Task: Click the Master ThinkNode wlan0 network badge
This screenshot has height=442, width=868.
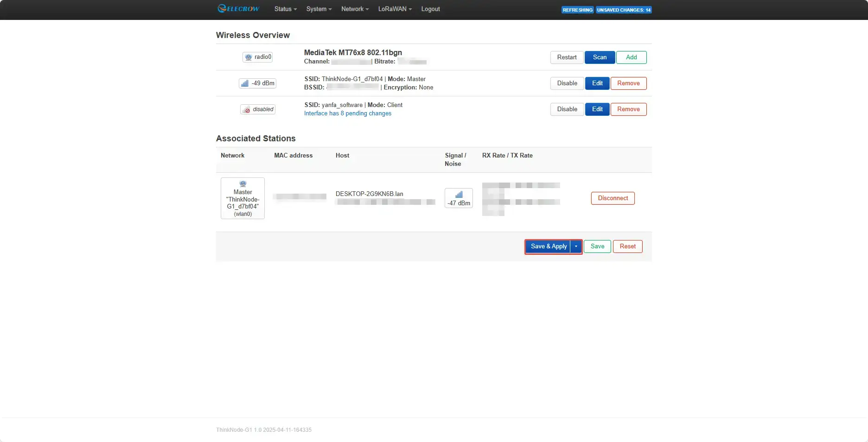Action: [243, 198]
